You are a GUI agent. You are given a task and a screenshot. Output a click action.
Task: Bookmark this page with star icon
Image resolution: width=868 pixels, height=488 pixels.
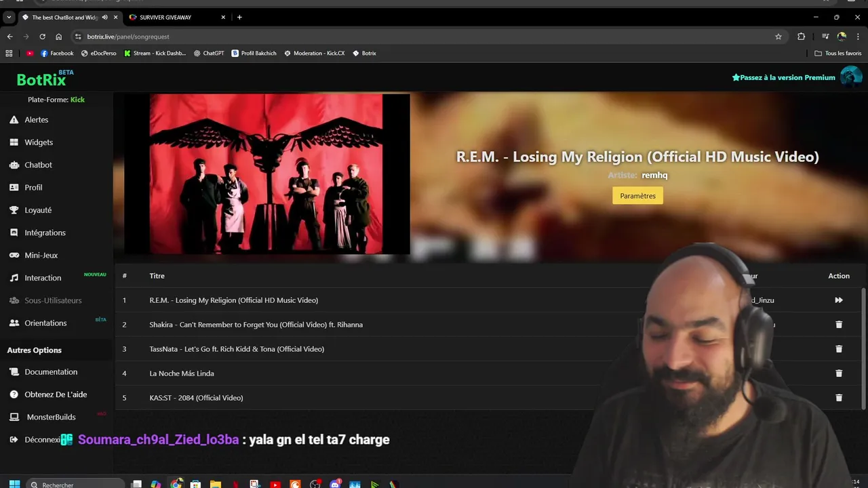tap(778, 37)
